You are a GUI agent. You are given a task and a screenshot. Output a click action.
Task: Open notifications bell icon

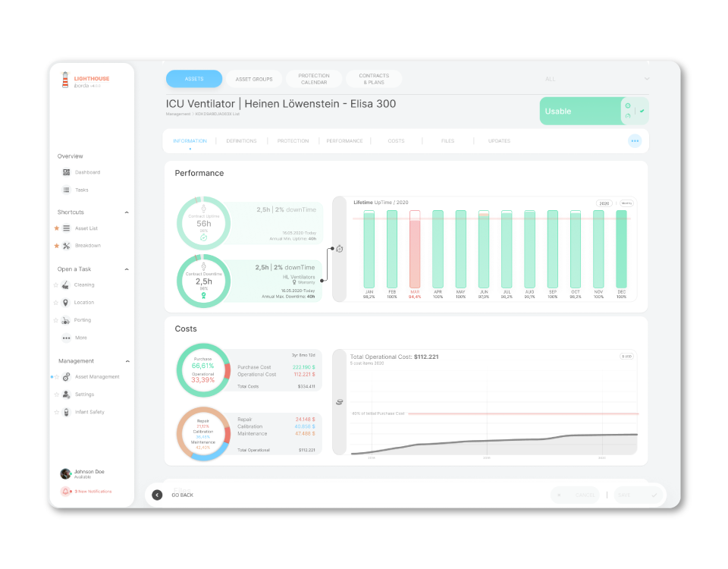(65, 491)
